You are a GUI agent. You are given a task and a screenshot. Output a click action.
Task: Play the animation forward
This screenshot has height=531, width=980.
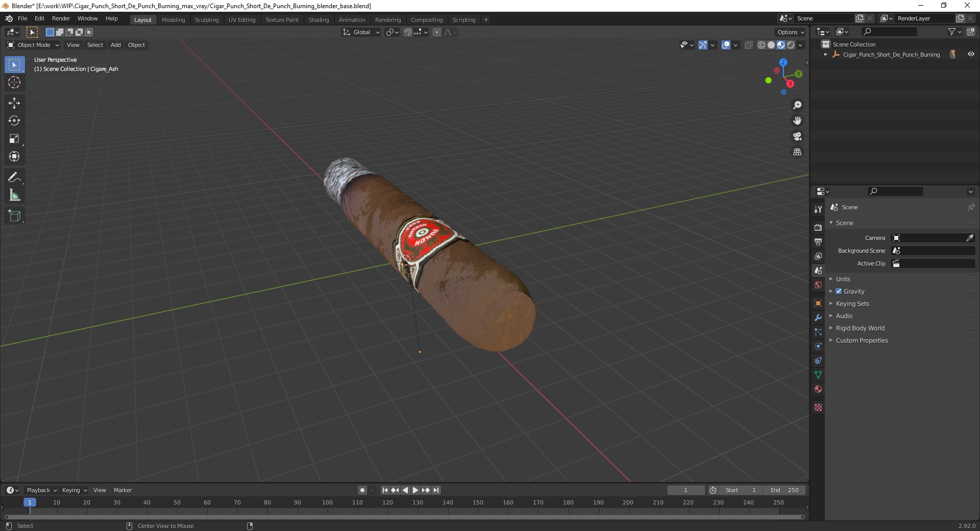point(415,490)
